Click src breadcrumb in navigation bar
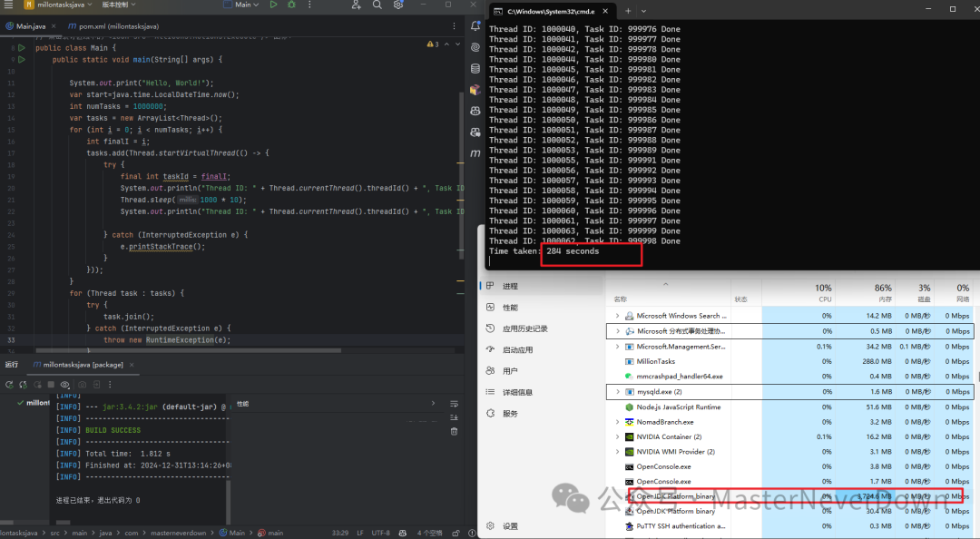Viewport: 980px width, 539px height. tap(55, 533)
